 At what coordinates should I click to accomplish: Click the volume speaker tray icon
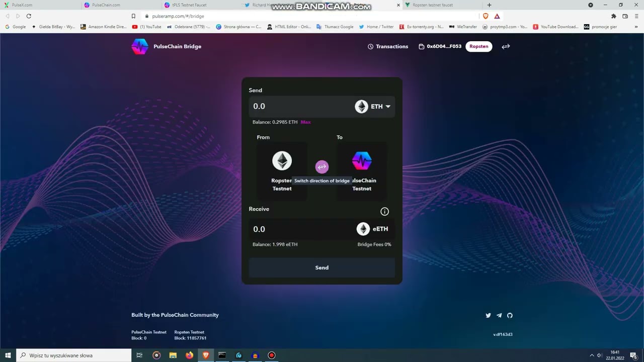(599, 355)
